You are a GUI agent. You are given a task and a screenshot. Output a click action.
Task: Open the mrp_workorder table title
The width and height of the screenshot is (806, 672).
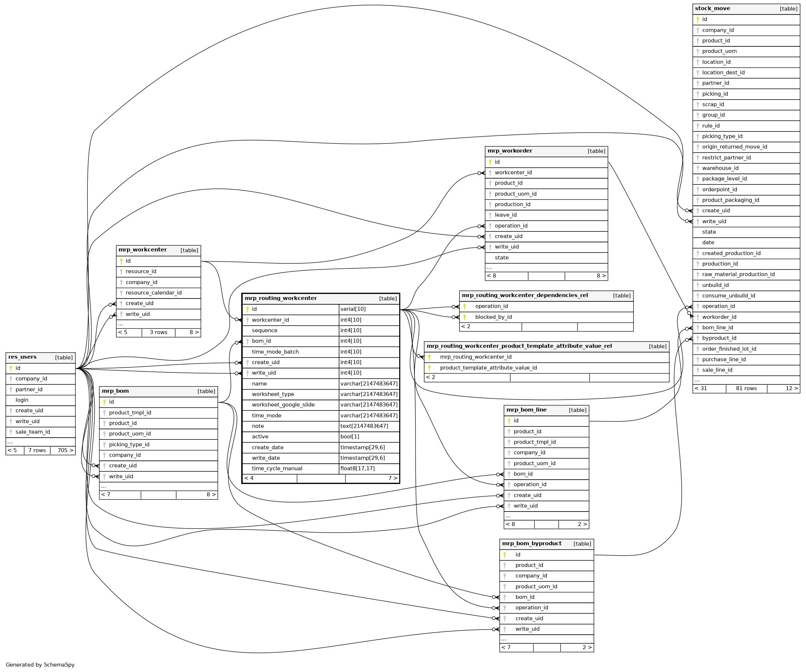[x=509, y=151]
